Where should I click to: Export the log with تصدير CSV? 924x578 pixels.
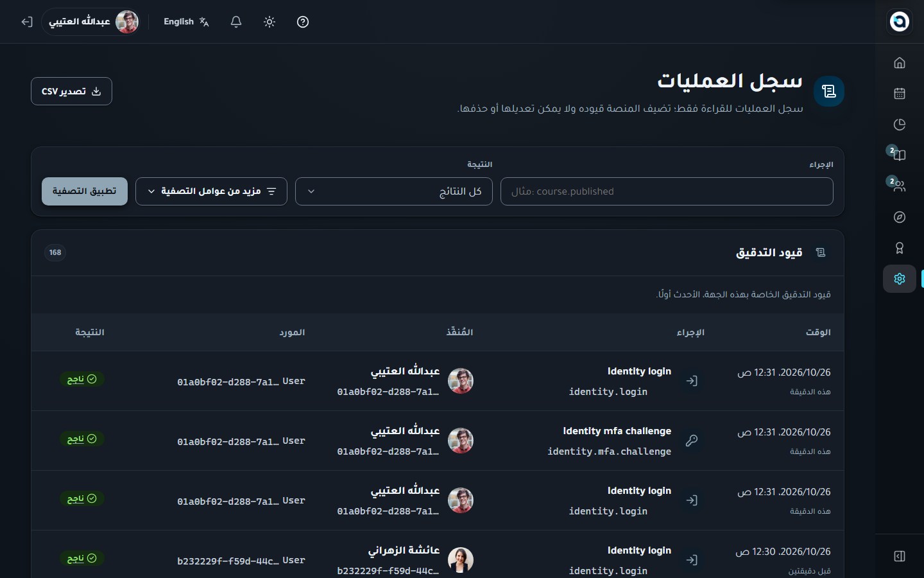pyautogui.click(x=71, y=91)
